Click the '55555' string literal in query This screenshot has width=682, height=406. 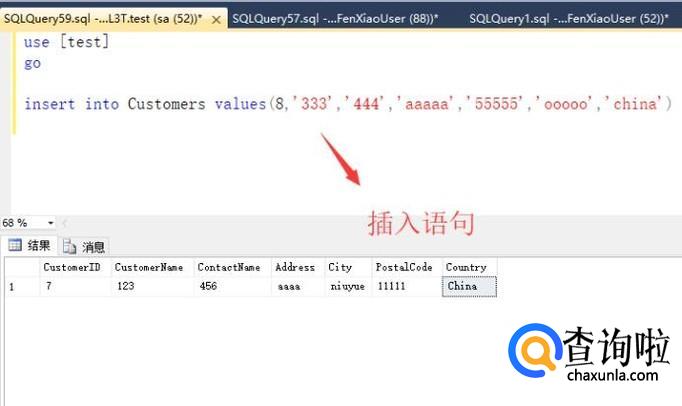(496, 104)
